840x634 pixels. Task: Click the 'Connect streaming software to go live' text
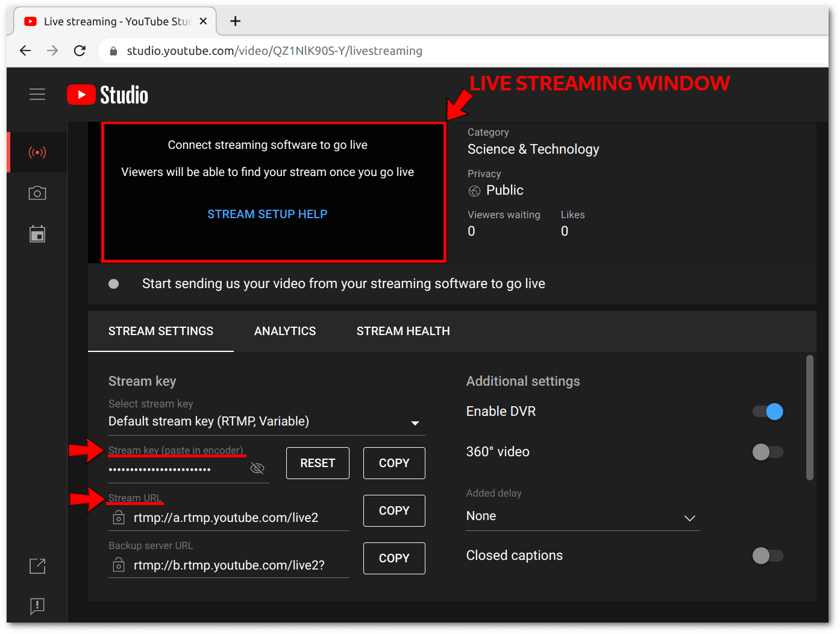click(268, 145)
